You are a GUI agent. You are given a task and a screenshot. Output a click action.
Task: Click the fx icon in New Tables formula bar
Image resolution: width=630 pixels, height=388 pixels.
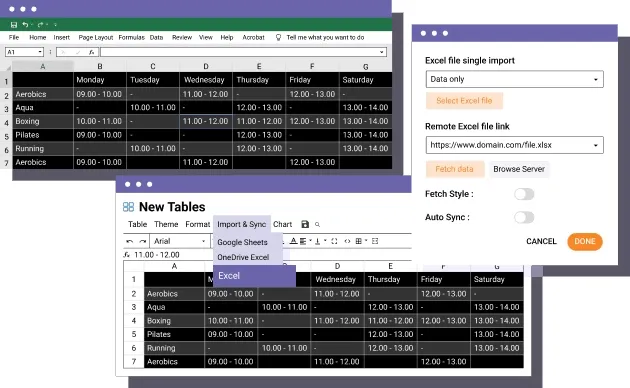point(127,255)
